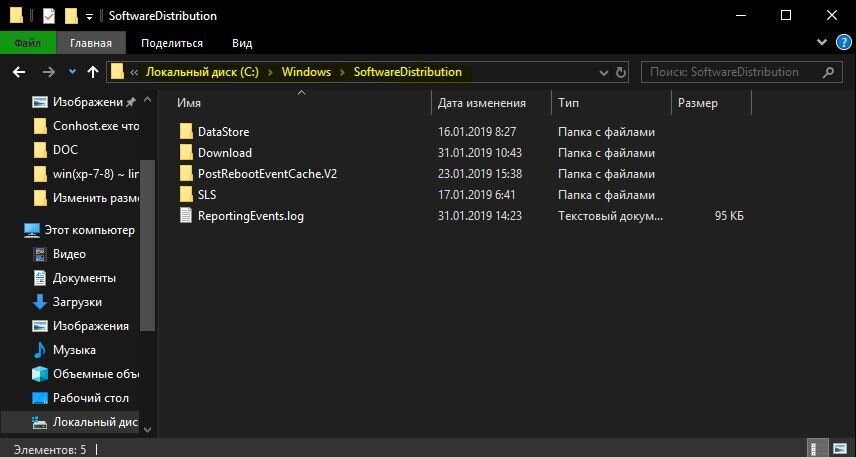Go back with the left arrow
The image size is (856, 457).
19,72
